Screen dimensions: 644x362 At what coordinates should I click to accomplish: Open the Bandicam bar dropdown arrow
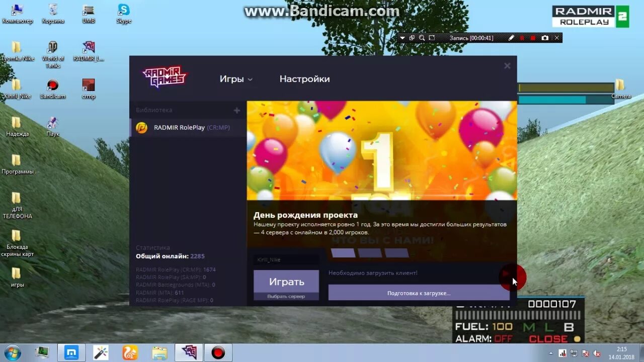pos(403,38)
